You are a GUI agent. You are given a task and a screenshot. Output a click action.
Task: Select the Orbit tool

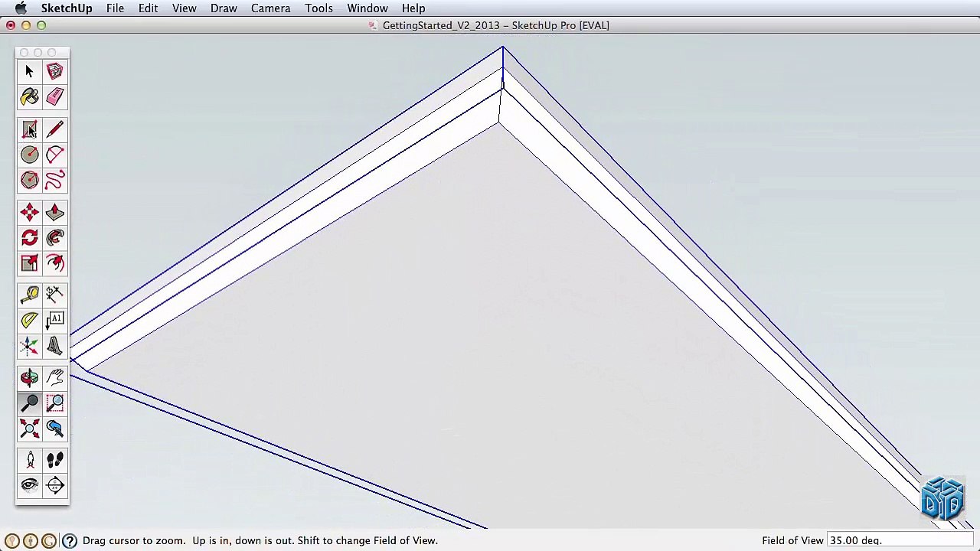[29, 377]
